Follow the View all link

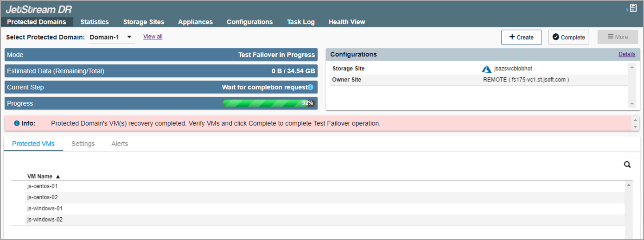[x=153, y=37]
